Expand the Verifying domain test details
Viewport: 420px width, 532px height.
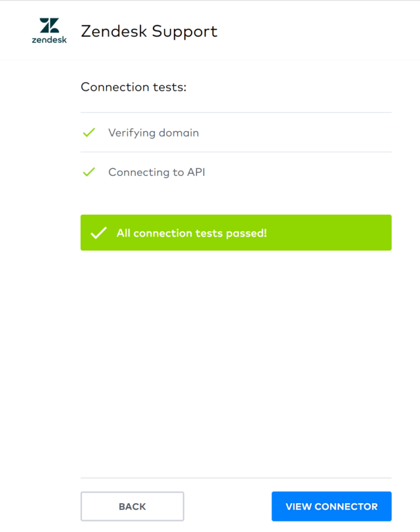coord(154,133)
